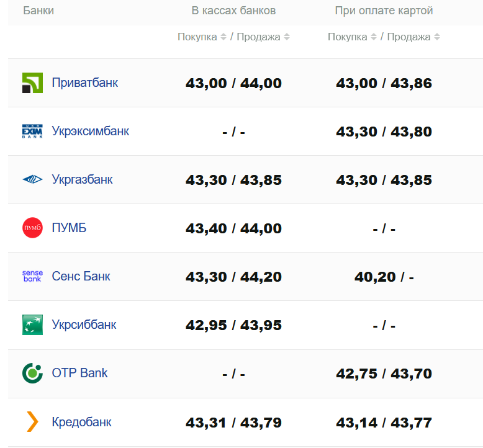The width and height of the screenshot is (483, 448).
Task: Click the Укрсиббанк green logo icon
Action: coord(32,325)
